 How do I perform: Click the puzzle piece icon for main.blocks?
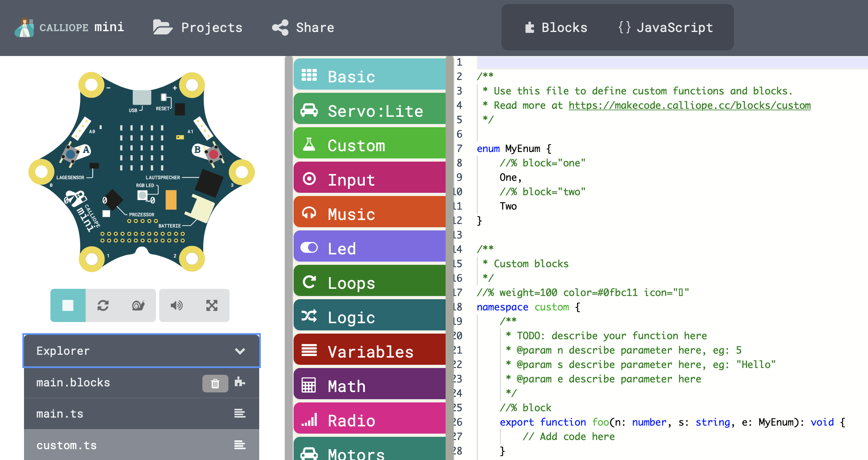pos(240,382)
